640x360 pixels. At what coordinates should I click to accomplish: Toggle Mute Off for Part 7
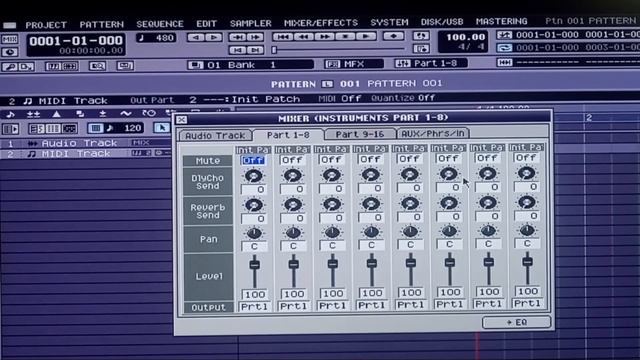click(487, 158)
